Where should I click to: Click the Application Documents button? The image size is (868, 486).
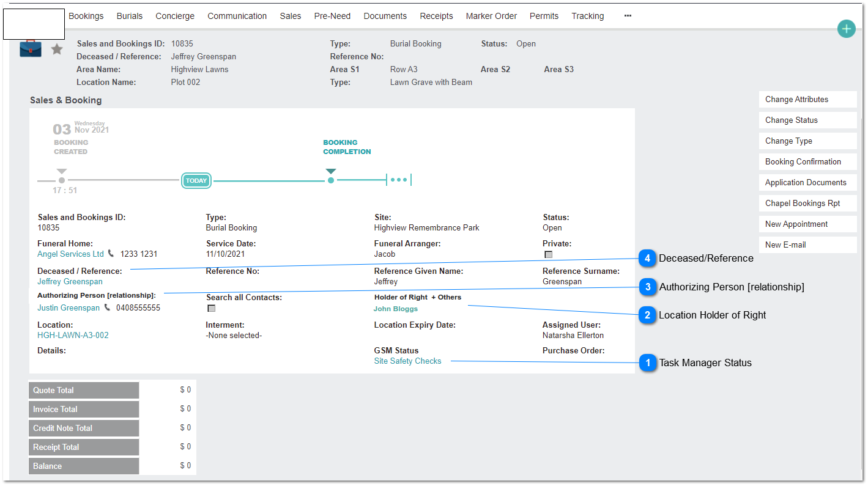807,183
